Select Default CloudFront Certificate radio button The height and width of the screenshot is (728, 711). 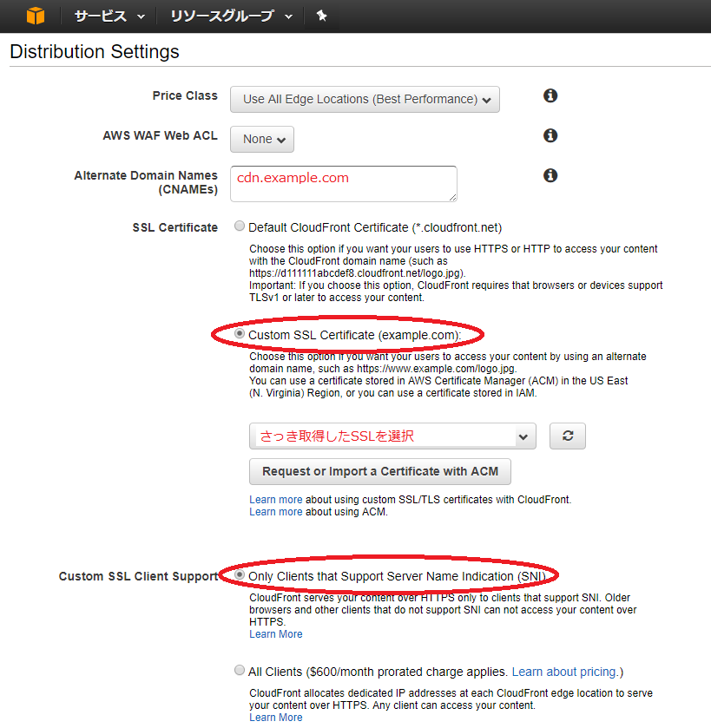click(x=239, y=226)
